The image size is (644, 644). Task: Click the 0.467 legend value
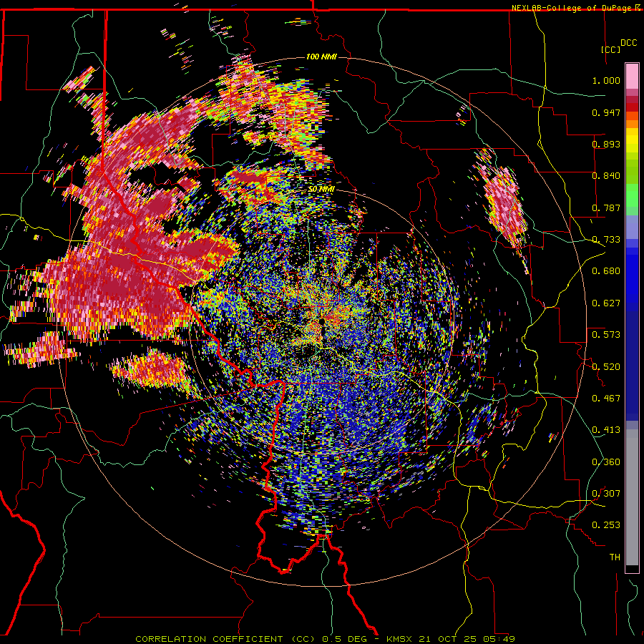pos(606,399)
